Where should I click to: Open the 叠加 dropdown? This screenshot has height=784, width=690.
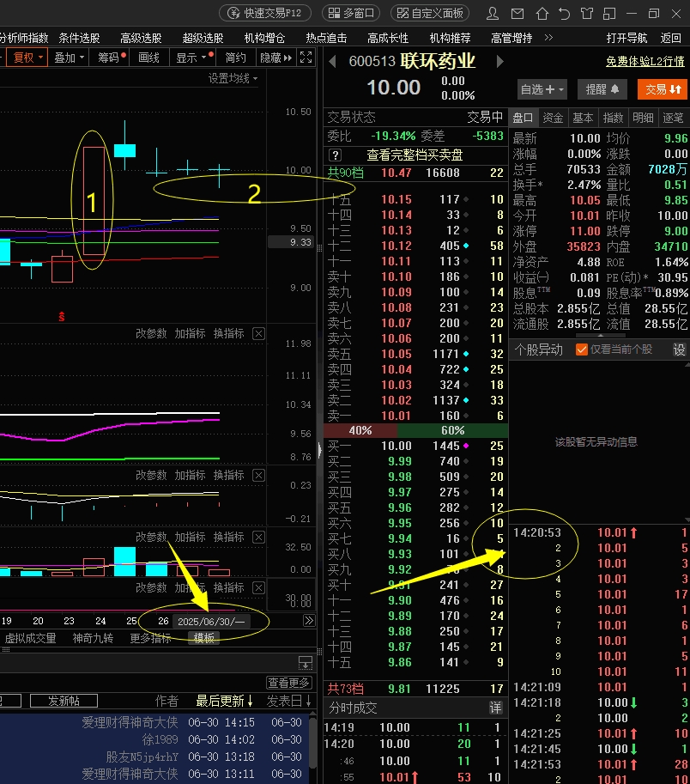69,58
